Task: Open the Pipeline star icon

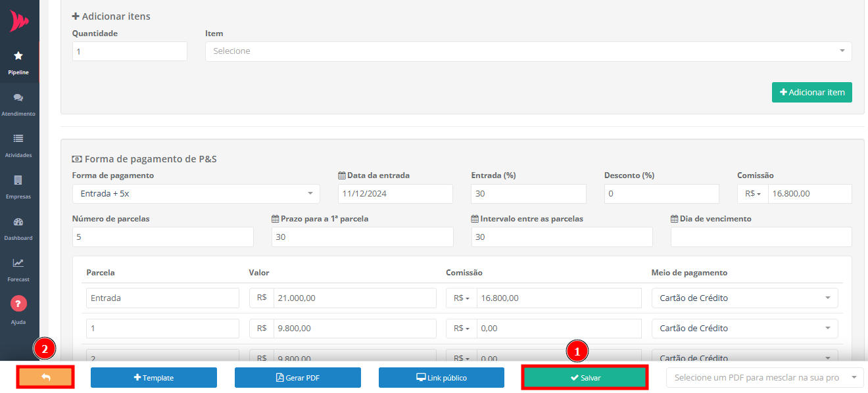Action: click(18, 57)
